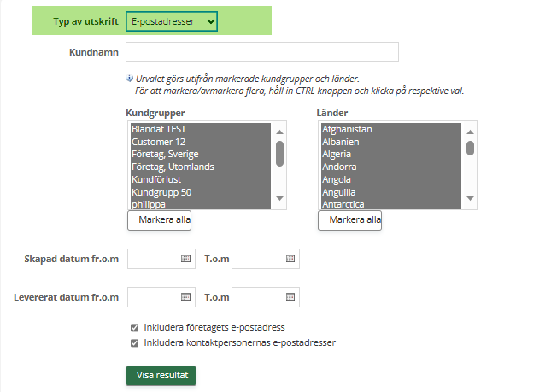Open the Typ av utskrift dropdown
This screenshot has height=392, width=557.
pyautogui.click(x=171, y=21)
